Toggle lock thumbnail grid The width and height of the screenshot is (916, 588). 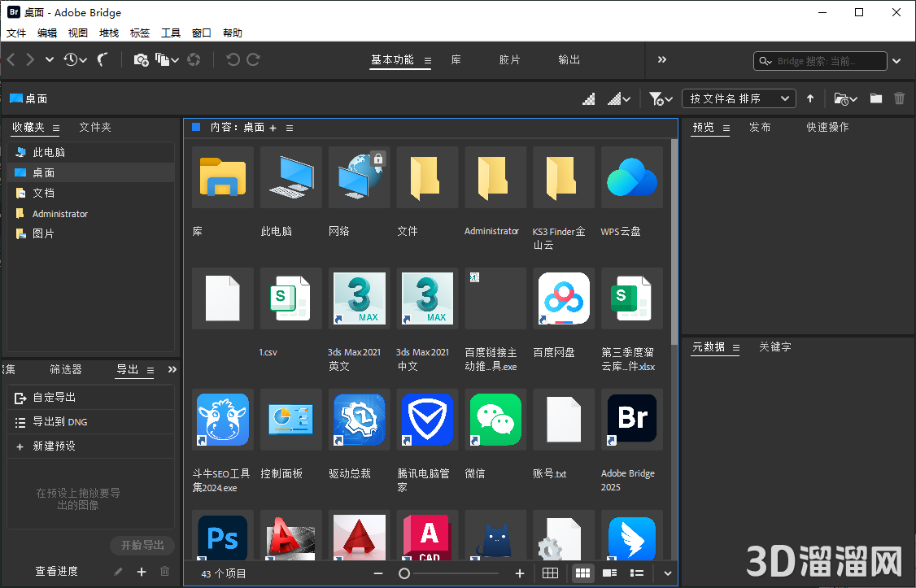(x=550, y=573)
